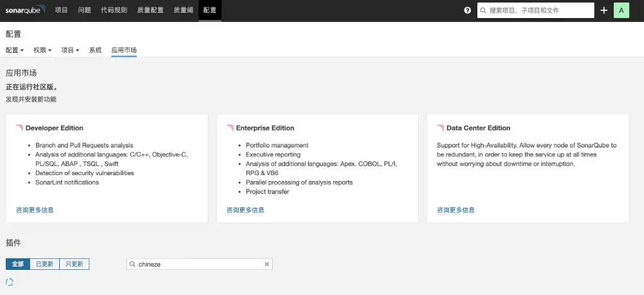Click the loading spinner below filters
The image size is (644, 295).
[10, 282]
